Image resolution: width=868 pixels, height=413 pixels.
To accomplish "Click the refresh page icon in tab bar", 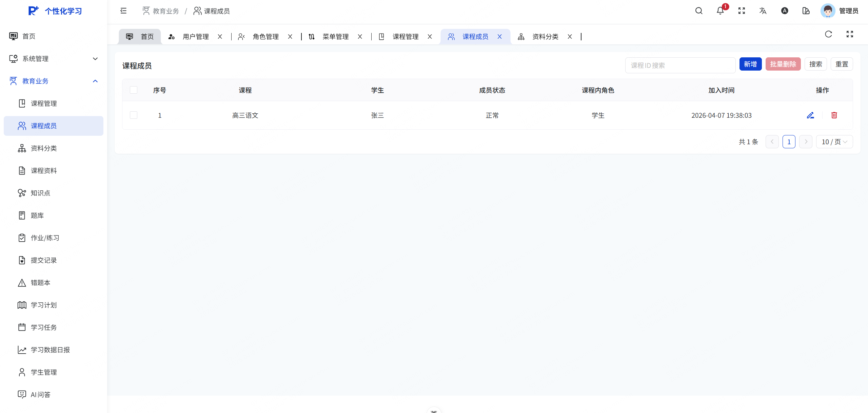I will pos(828,34).
